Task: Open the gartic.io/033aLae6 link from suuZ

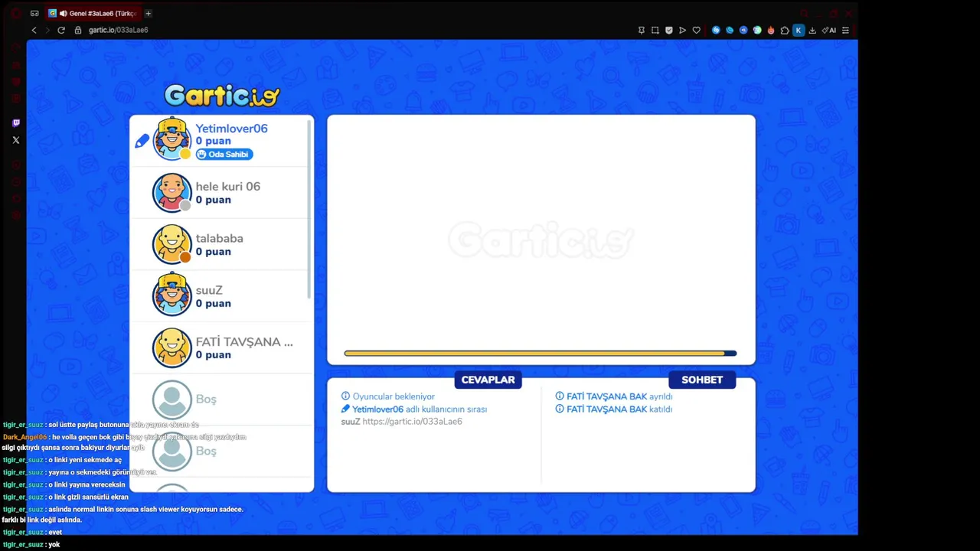Action: pos(412,422)
